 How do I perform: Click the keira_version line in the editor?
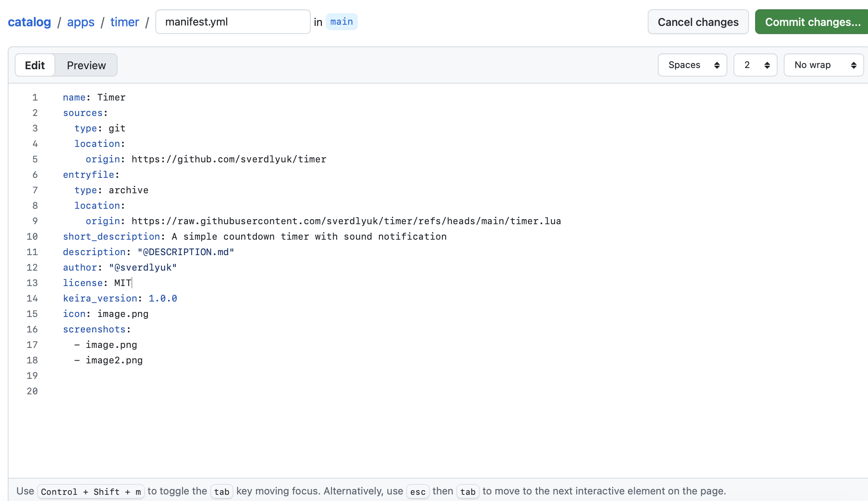120,298
